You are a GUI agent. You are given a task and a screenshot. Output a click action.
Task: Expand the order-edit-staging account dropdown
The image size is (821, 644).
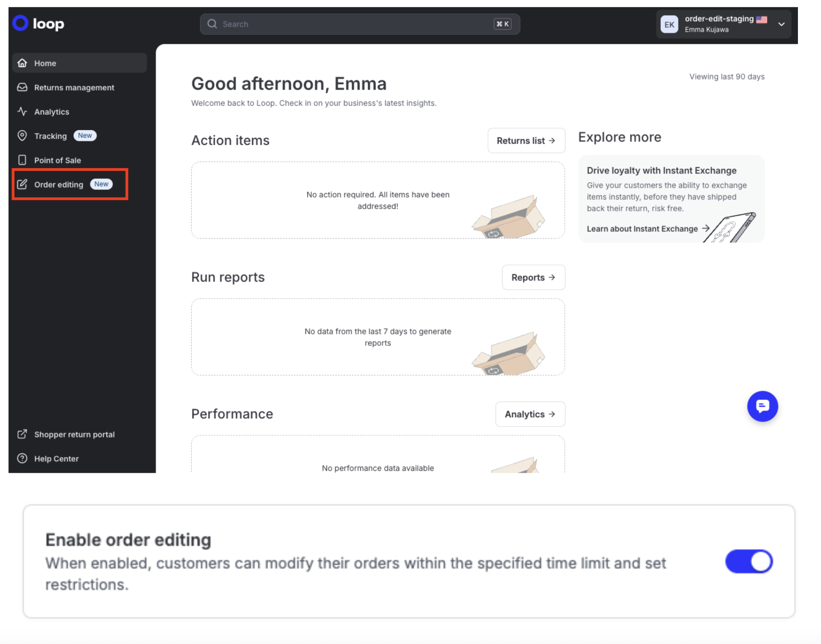click(x=781, y=24)
